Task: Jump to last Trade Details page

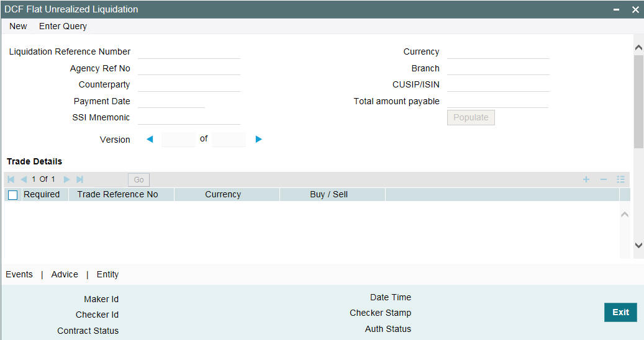Action: click(x=79, y=179)
